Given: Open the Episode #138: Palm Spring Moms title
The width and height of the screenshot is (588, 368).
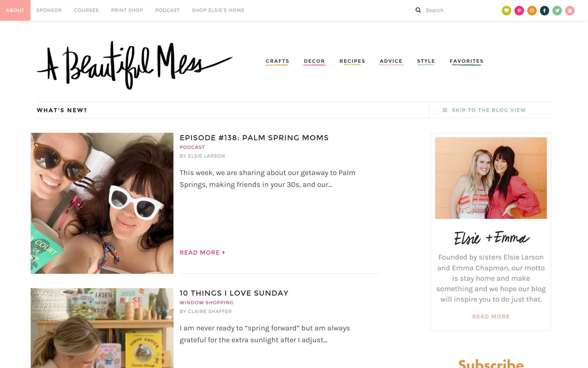Looking at the screenshot, I should pos(254,138).
